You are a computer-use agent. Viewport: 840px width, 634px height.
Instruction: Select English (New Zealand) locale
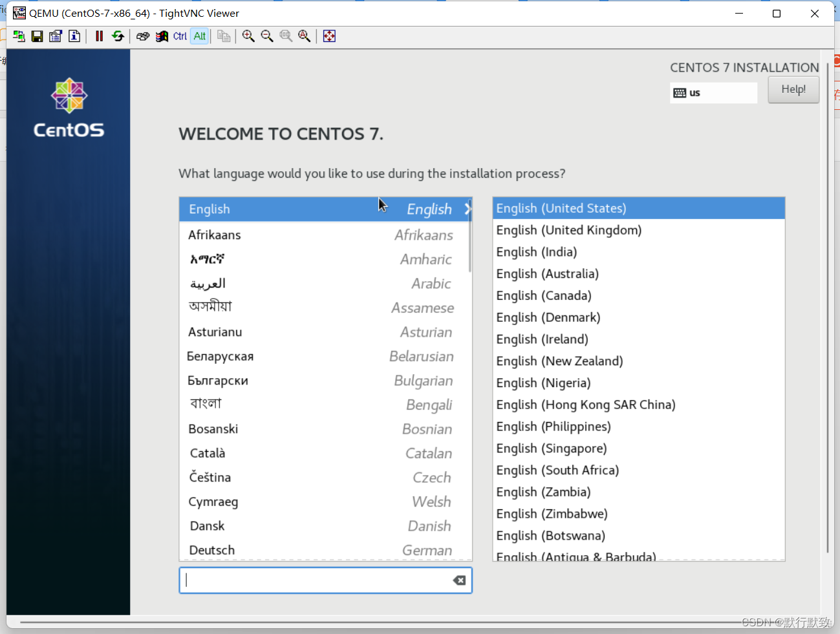[x=639, y=361]
